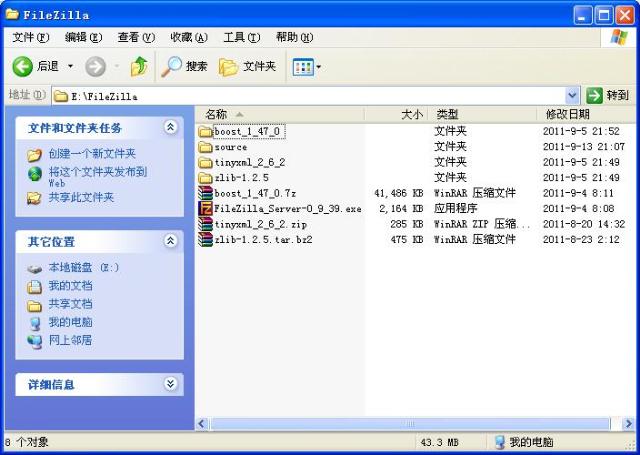
Task: Sort by the Size (大小) column header
Action: point(396,115)
